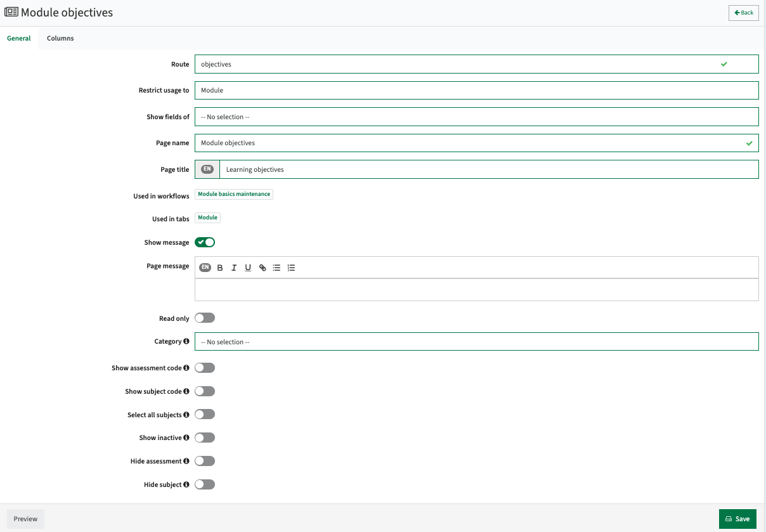The image size is (766, 532).
Task: Enable the Hide assessment toggle
Action: (x=205, y=461)
